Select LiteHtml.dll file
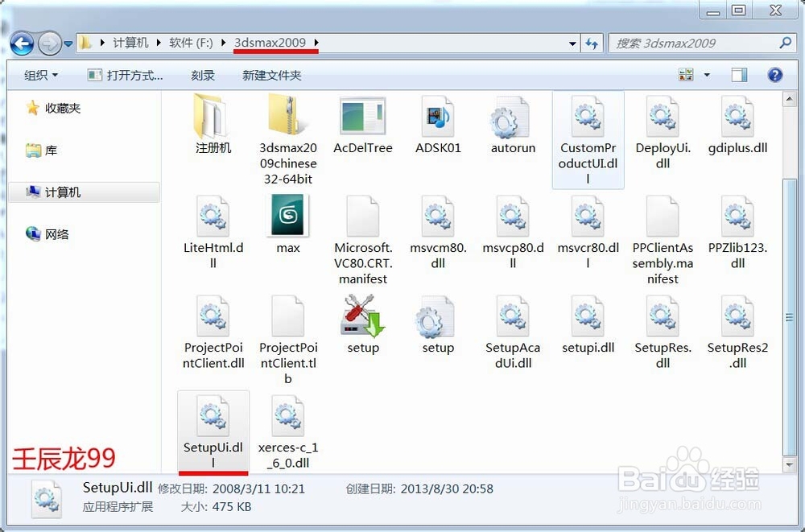This screenshot has width=805, height=532. (x=213, y=232)
